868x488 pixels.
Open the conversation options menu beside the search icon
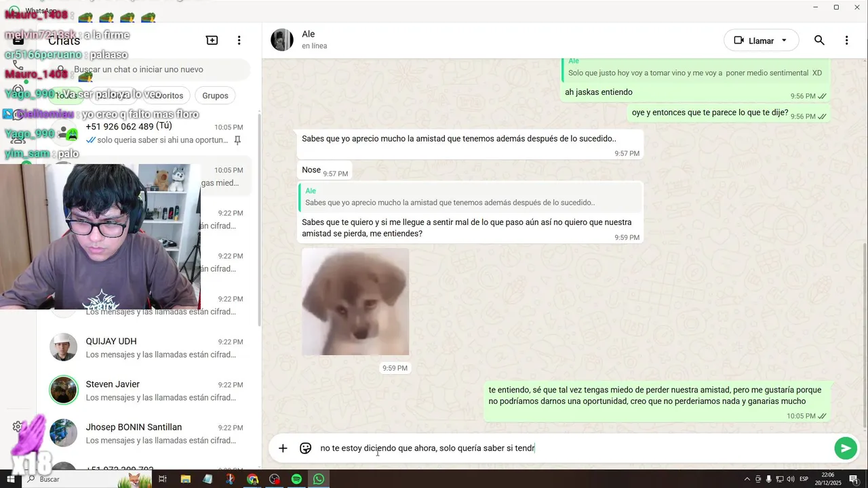(x=846, y=41)
